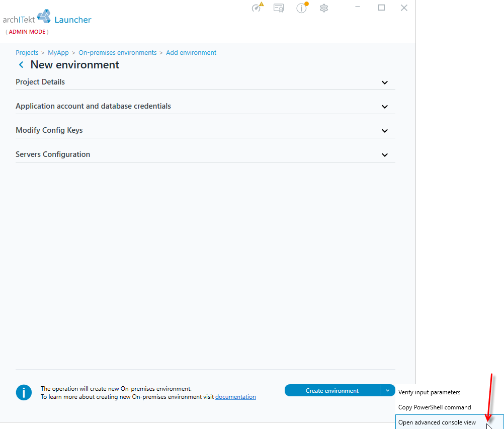Select Open advanced console view
This screenshot has width=504, height=429.
click(x=437, y=422)
